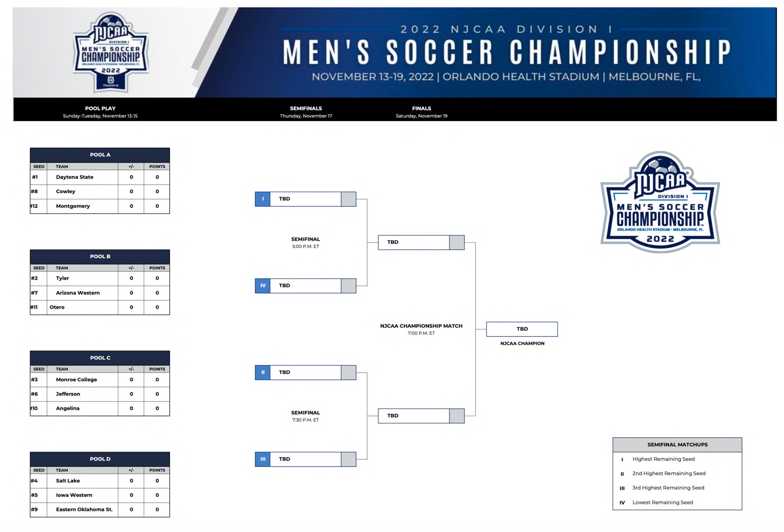Select the blue seed III badge
Viewport: 784px width, 532px height.
click(262, 459)
